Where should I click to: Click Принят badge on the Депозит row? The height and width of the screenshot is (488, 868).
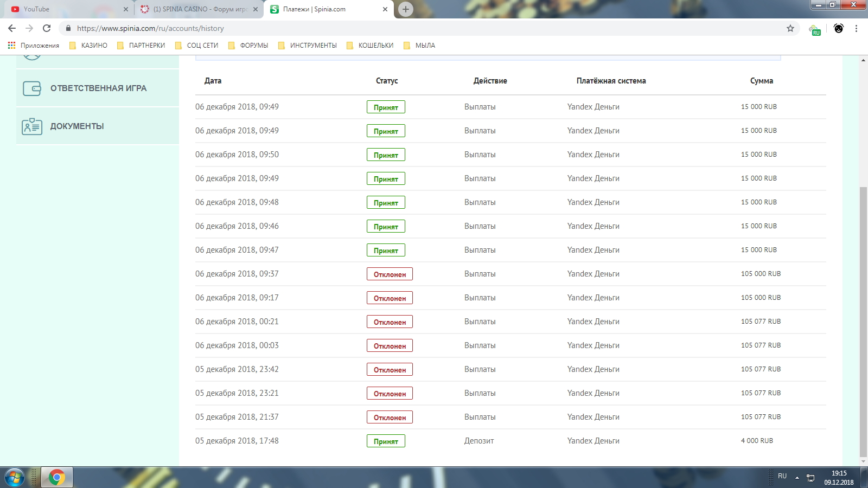coord(386,441)
